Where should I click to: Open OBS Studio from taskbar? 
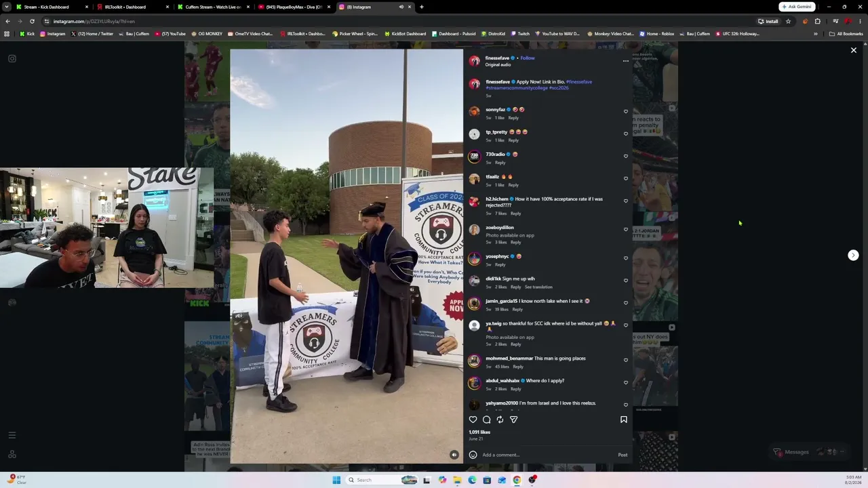tap(533, 480)
